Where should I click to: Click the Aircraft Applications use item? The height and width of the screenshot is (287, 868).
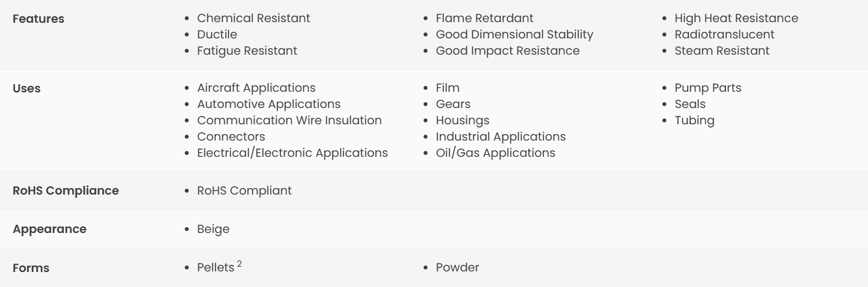256,88
